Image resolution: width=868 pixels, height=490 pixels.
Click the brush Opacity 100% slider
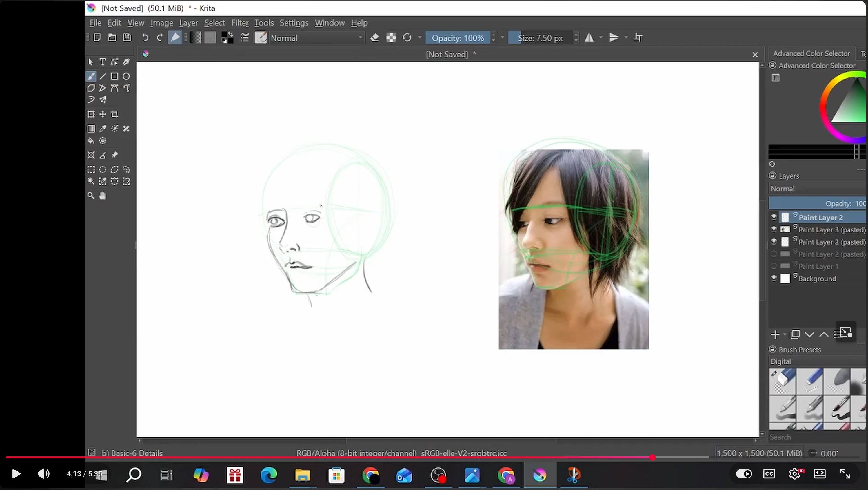tap(457, 38)
